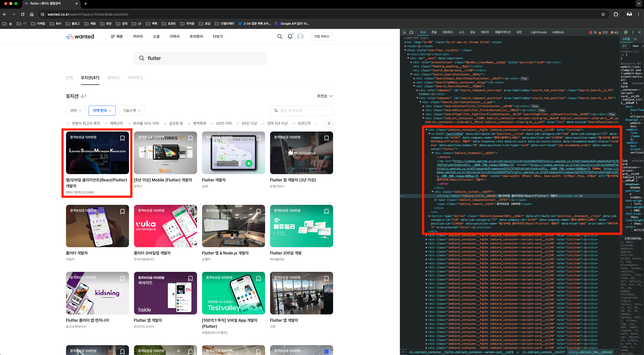Collapse the JobCard_thumbnail div node
The width and height of the screenshot is (644, 355).
coord(432,153)
